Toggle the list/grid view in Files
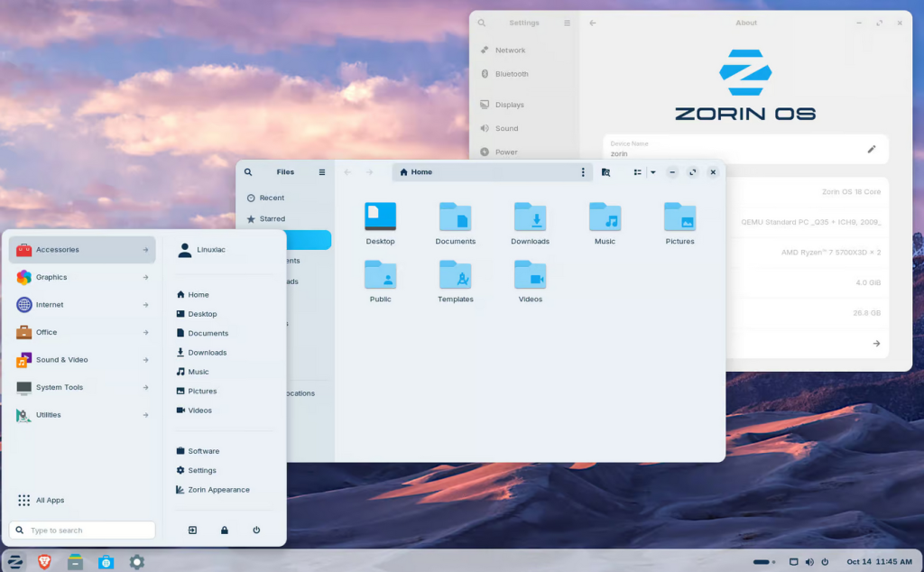This screenshot has width=924, height=572. pyautogui.click(x=637, y=172)
